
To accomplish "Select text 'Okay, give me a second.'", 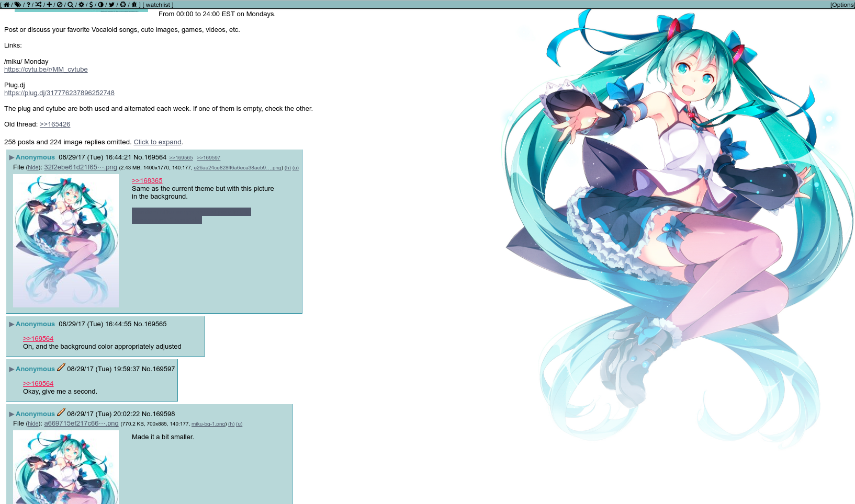I will 60,392.
